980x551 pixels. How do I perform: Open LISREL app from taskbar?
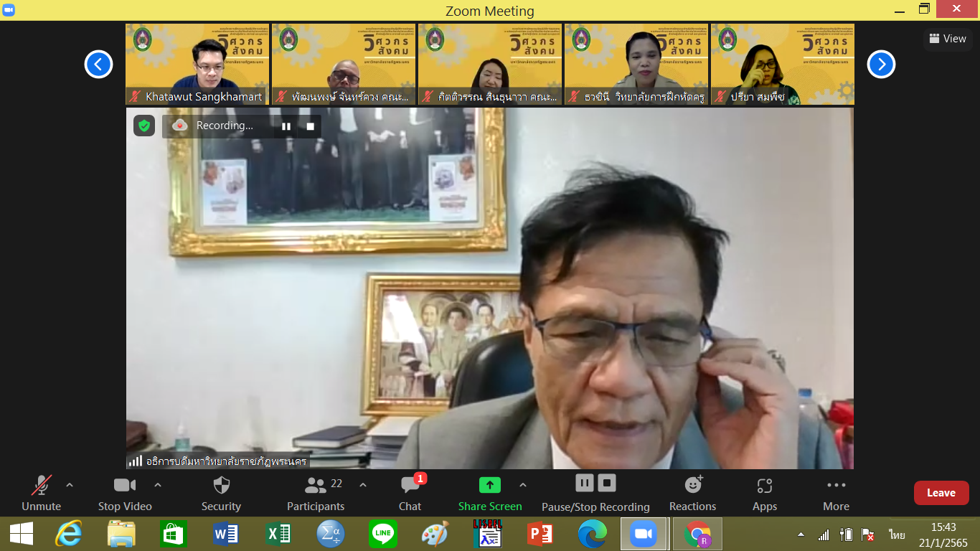pos(487,534)
